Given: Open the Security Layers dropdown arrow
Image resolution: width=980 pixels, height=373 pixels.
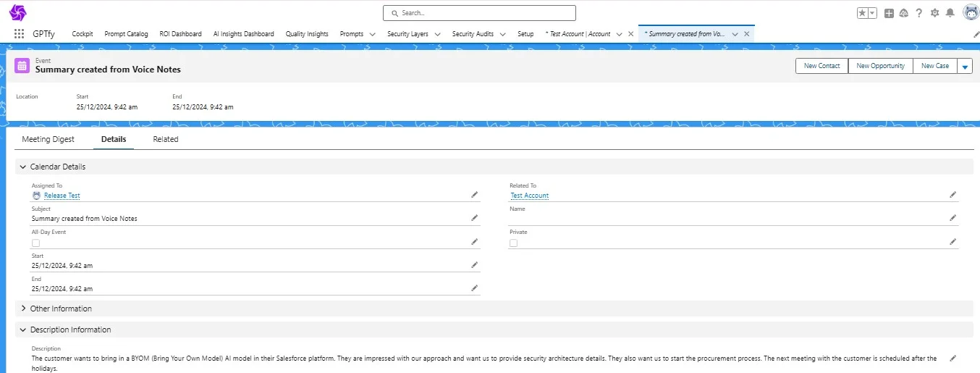Looking at the screenshot, I should click(x=438, y=34).
